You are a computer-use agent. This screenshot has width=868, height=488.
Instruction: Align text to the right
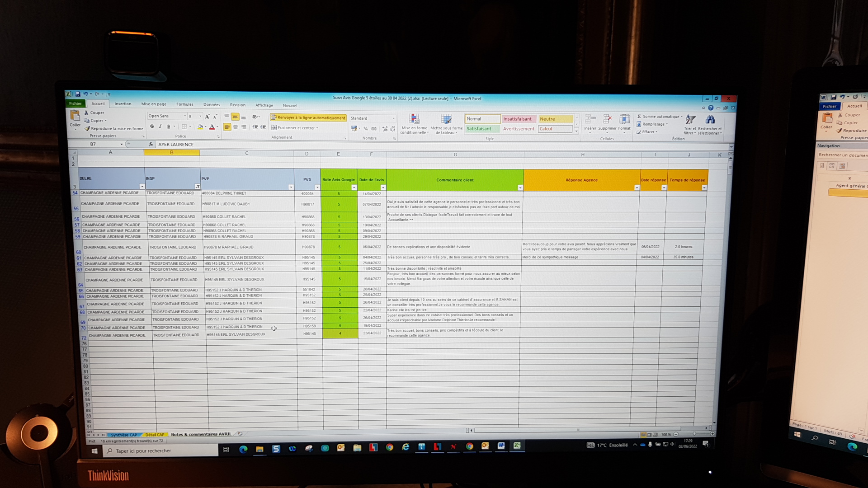tap(244, 127)
